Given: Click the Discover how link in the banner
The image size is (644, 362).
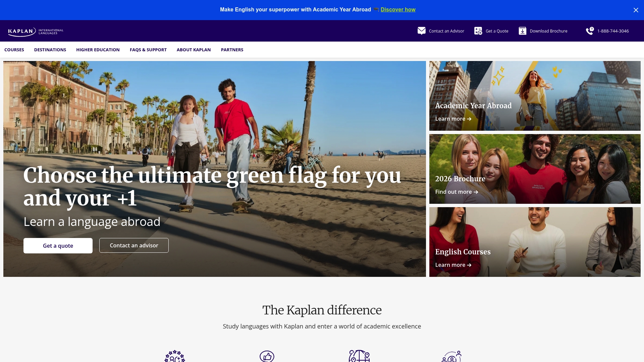Looking at the screenshot, I should click(x=397, y=9).
